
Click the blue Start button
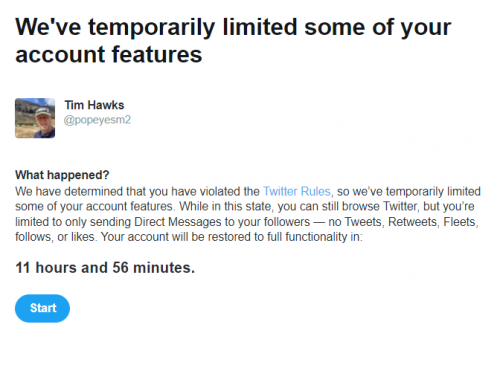(42, 308)
